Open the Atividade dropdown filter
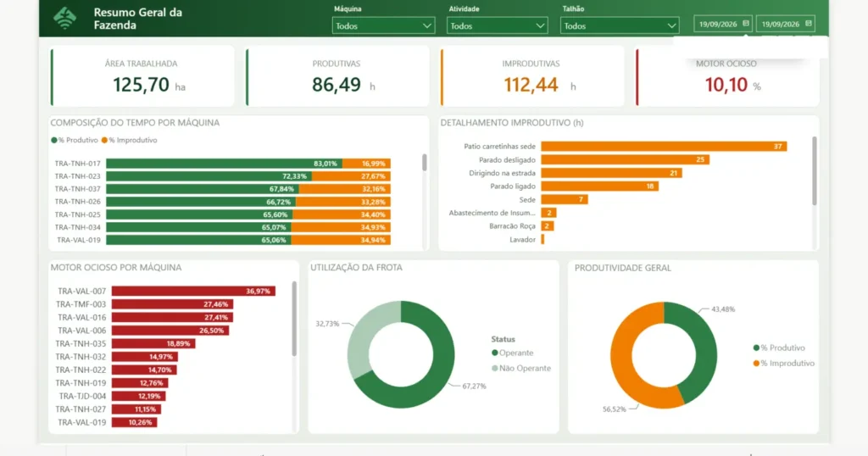The height and width of the screenshot is (456, 868). pyautogui.click(x=497, y=25)
